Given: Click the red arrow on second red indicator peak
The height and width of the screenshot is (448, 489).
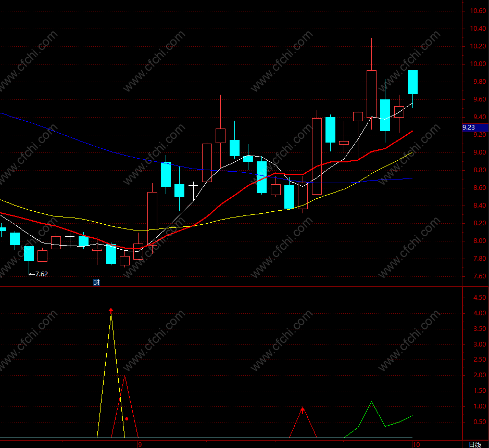Looking at the screenshot, I should click(303, 409).
